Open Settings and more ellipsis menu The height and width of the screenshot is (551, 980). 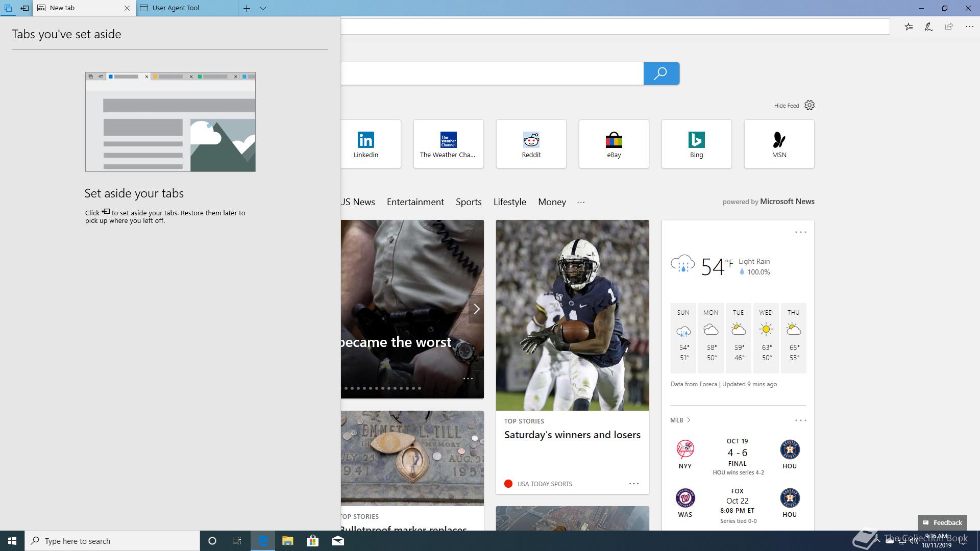[x=969, y=27]
